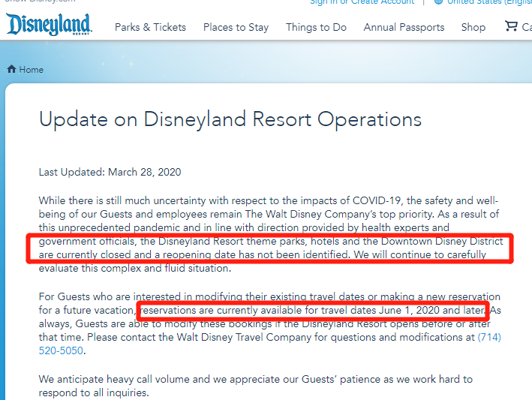Click the Disneyland Resort logo

click(x=50, y=24)
